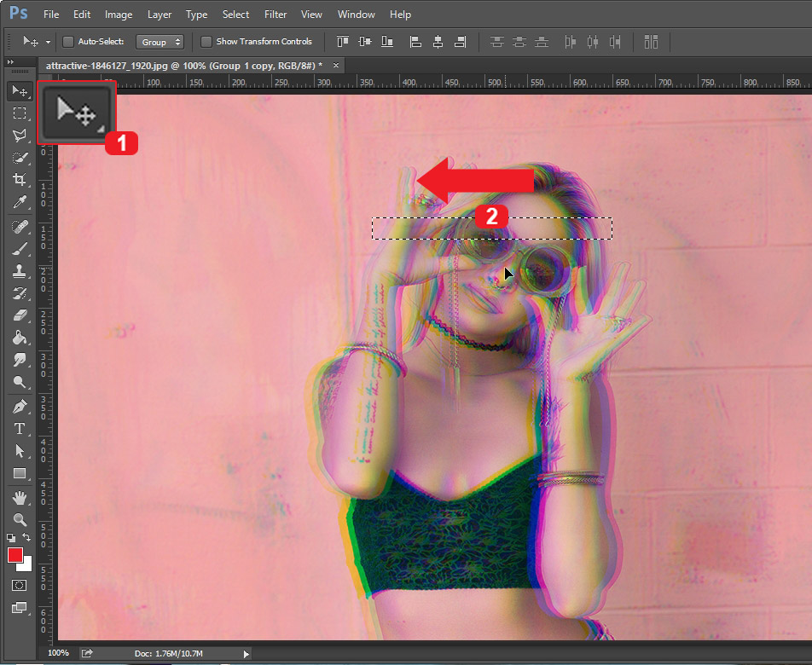Click the Align Right Edges icon
The height and width of the screenshot is (665, 812).
pyautogui.click(x=460, y=42)
